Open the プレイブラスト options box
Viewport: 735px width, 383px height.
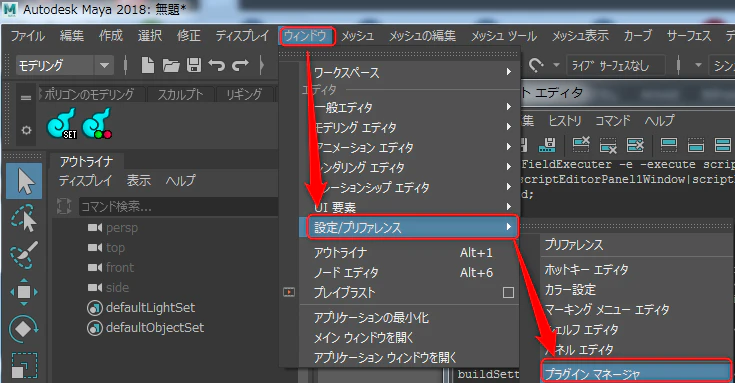[x=508, y=293]
